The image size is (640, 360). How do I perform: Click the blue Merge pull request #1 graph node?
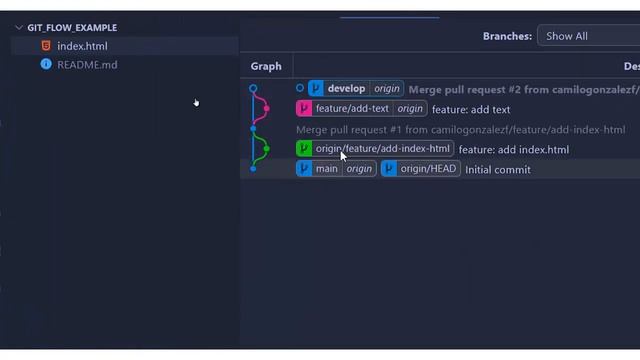click(253, 129)
